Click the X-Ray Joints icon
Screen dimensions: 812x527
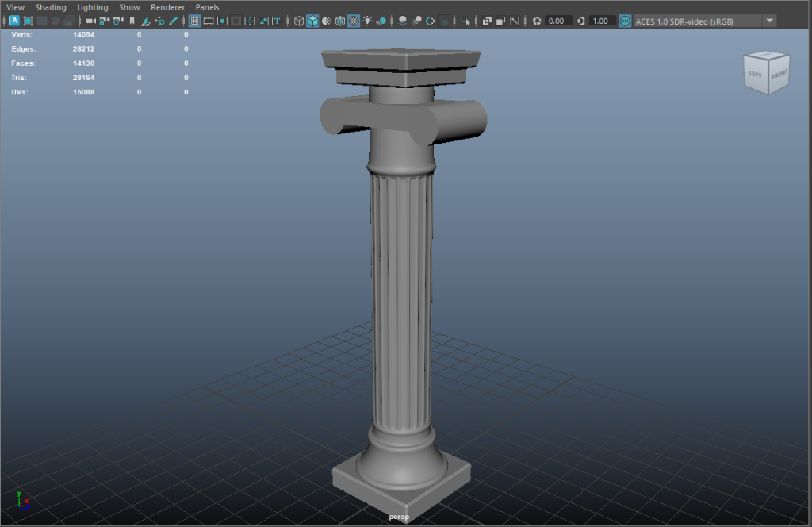[x=514, y=21]
